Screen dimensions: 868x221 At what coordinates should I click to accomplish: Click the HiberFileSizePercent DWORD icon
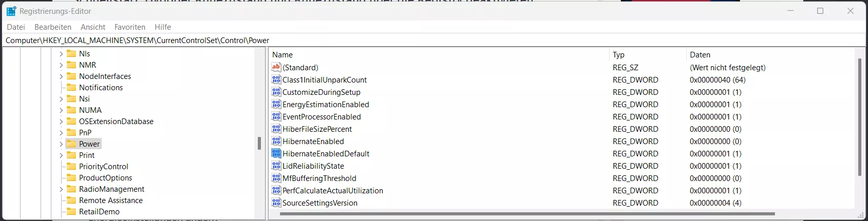click(276, 129)
